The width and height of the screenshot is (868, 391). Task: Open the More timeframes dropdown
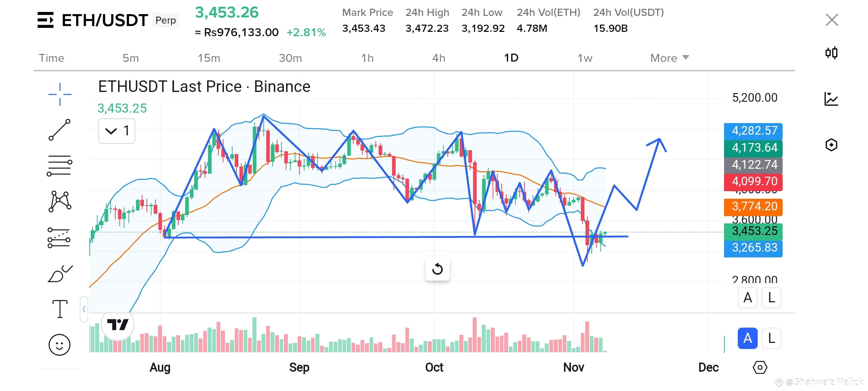670,58
